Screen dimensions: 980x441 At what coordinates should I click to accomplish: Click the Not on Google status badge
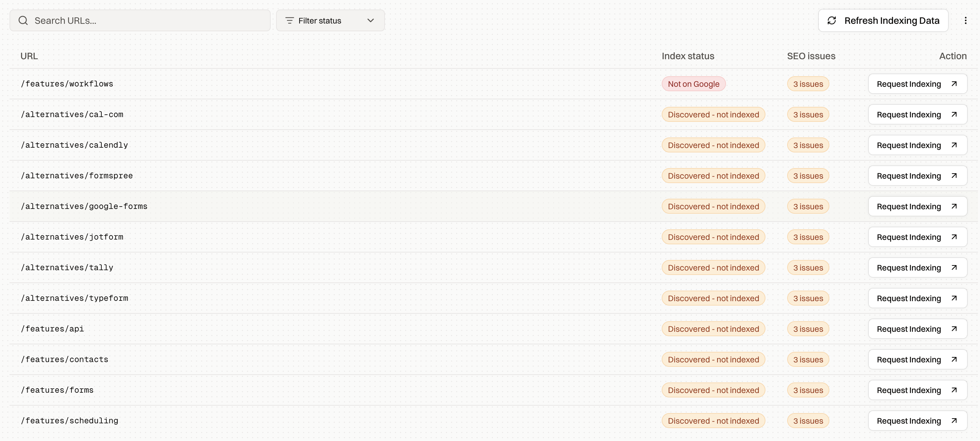tap(694, 84)
